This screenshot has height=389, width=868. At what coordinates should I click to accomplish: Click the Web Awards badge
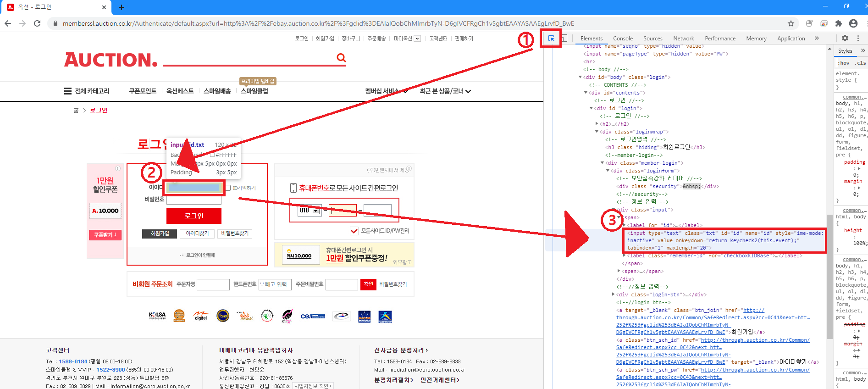(245, 316)
